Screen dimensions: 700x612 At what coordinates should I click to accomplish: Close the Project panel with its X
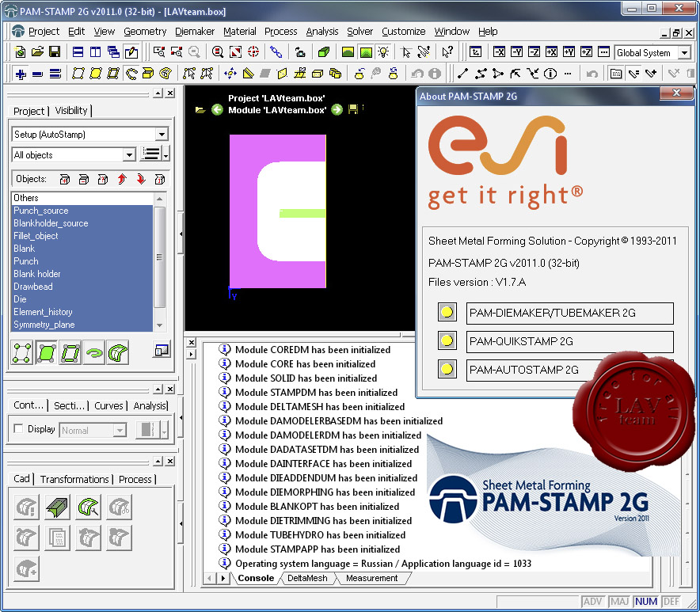[x=170, y=93]
